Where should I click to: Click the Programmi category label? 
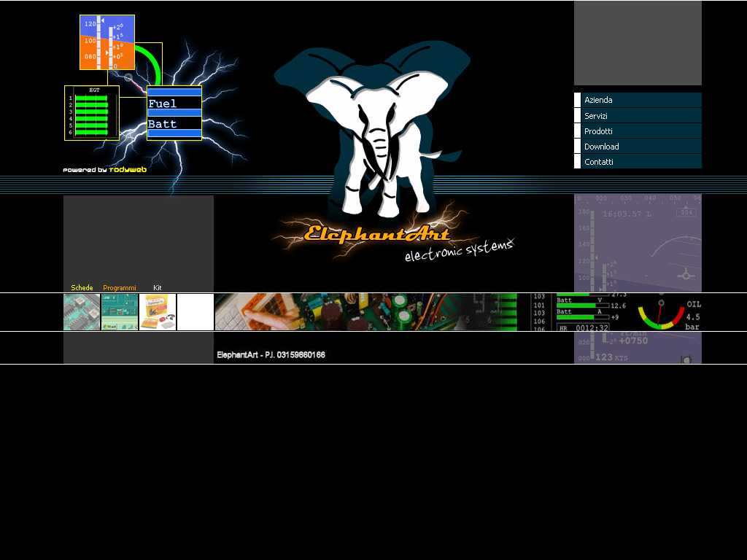click(120, 288)
